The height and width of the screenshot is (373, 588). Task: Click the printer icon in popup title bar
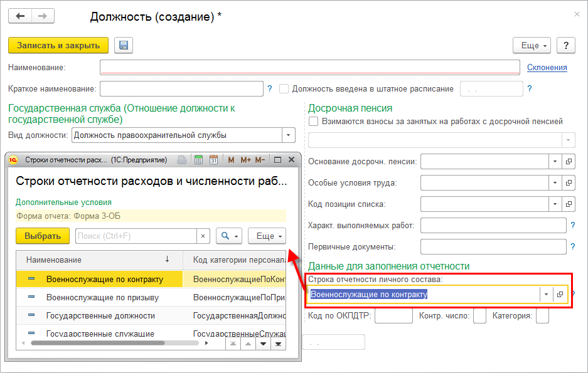click(181, 160)
